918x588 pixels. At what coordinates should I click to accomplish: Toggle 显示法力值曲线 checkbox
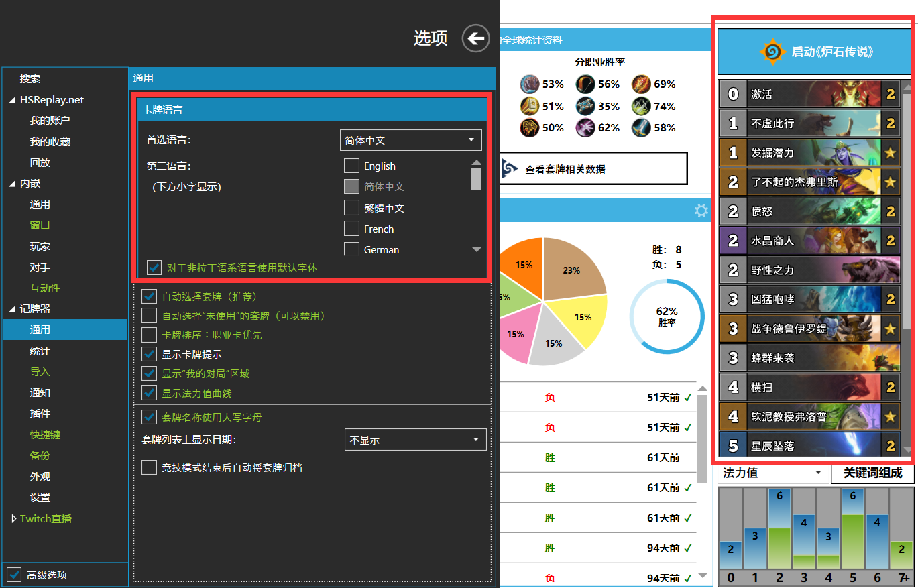[x=149, y=393]
